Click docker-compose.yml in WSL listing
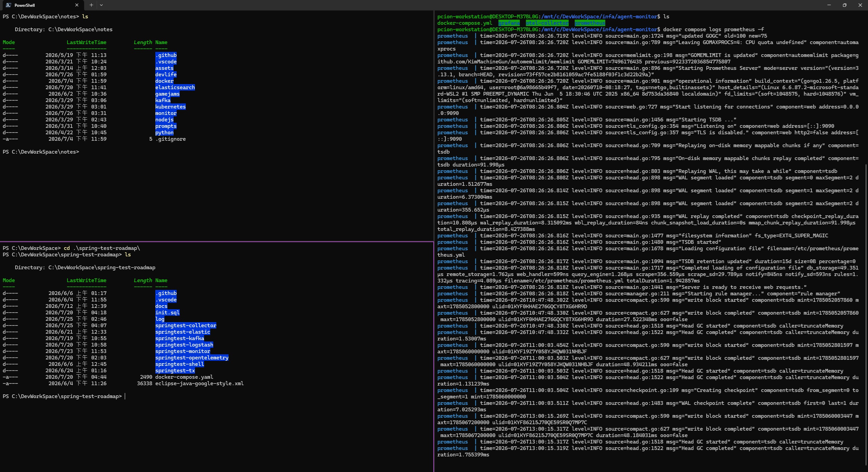Viewport: 868px width, 472px height. 465,23
